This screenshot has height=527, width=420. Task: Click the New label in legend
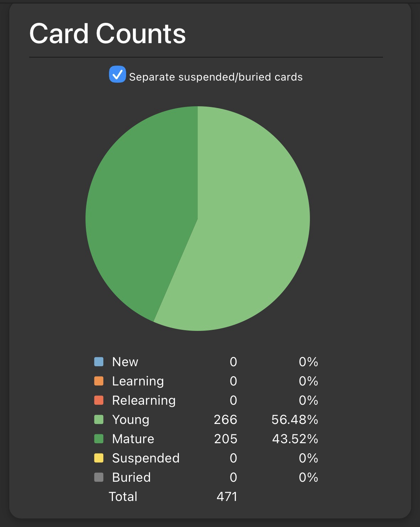(125, 362)
